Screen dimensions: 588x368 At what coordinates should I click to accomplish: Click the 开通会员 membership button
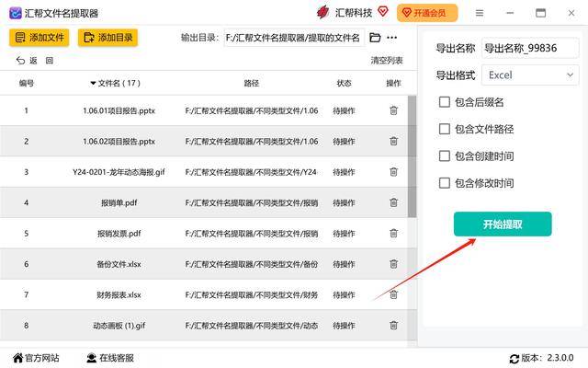pos(427,13)
